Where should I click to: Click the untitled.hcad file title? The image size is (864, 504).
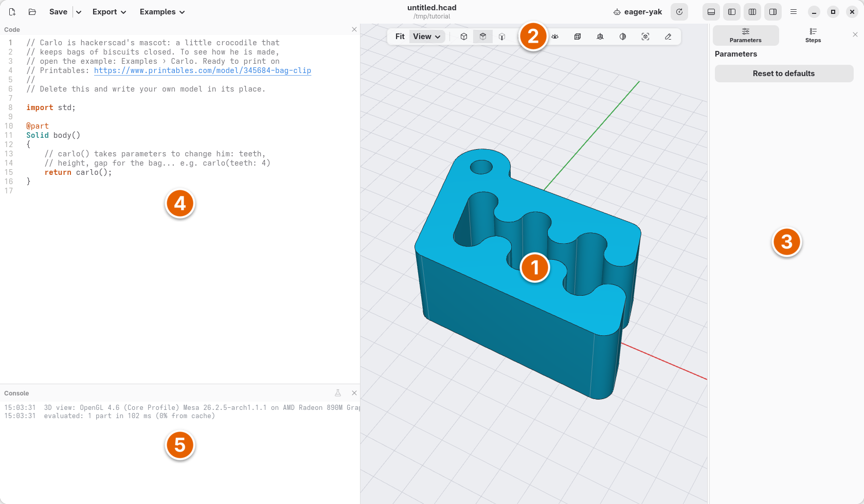click(x=432, y=8)
